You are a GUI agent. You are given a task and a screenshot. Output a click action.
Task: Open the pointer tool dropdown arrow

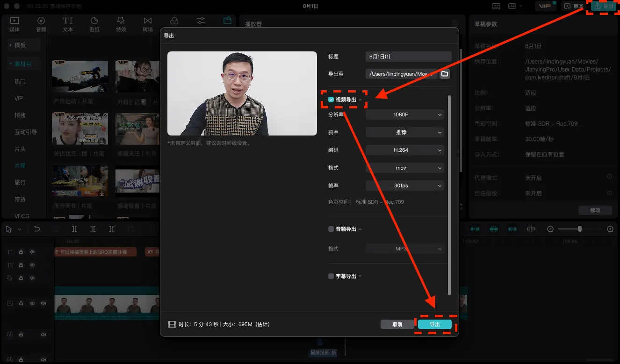[20, 229]
